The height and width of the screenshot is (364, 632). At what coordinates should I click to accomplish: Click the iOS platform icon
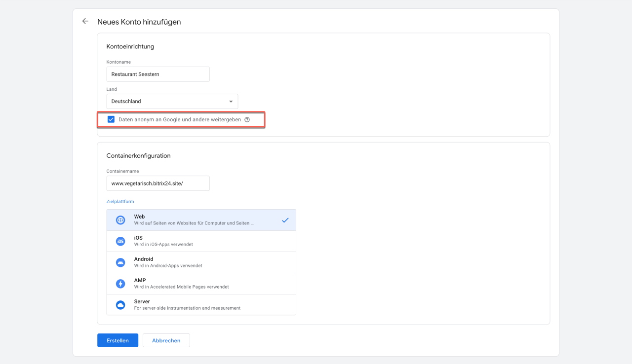120,241
